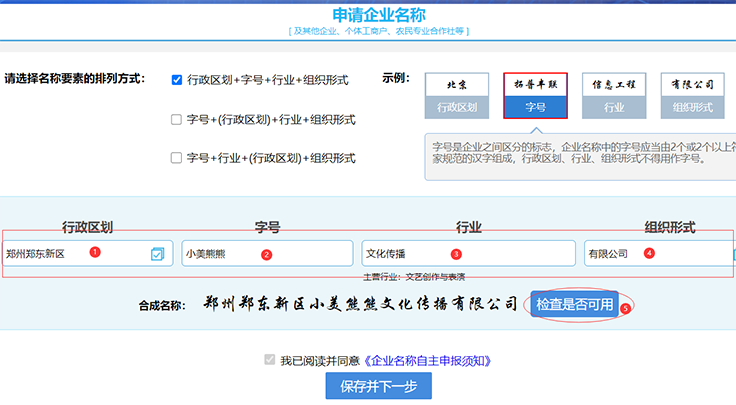This screenshot has width=736, height=405.
Task: Click red marker number 2 in 字号 field
Action: [x=266, y=254]
